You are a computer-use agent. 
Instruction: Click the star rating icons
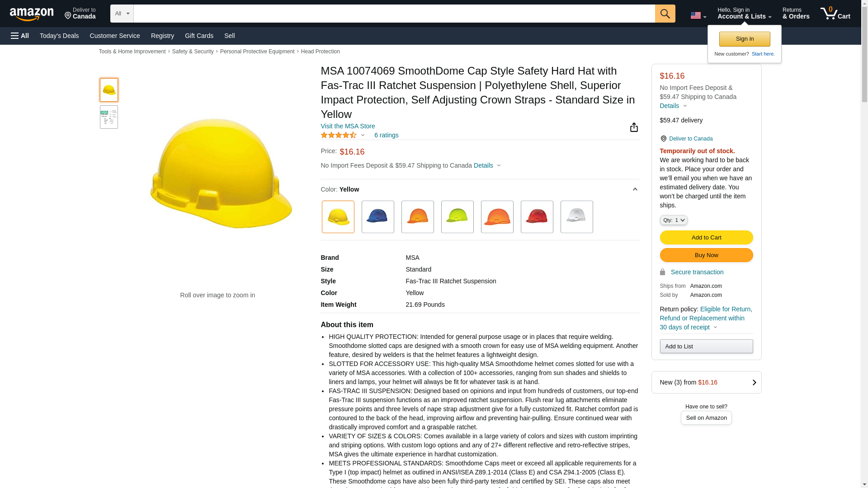coord(339,135)
